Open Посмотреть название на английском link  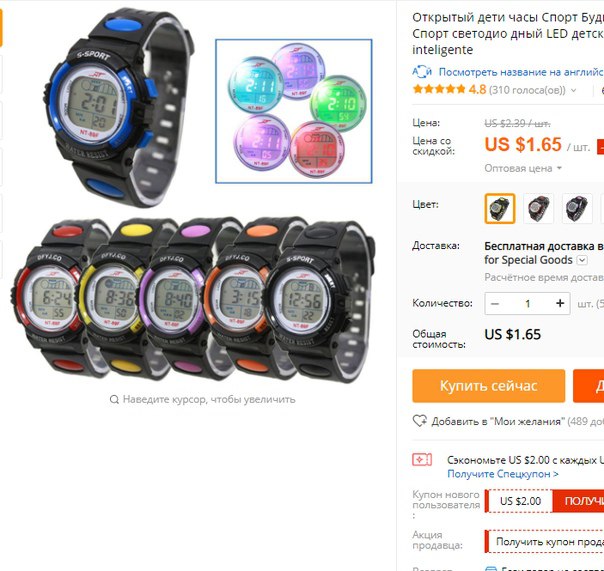[521, 72]
